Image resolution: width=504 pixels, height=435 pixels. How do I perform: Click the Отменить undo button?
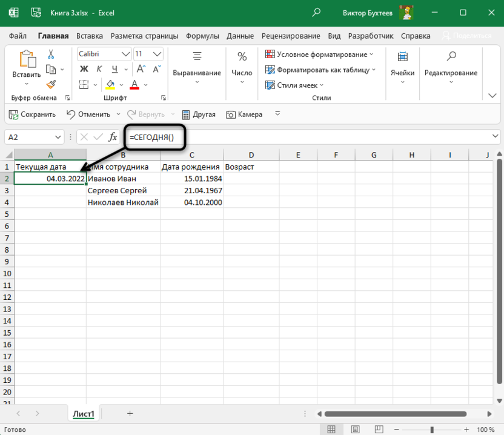tap(88, 114)
